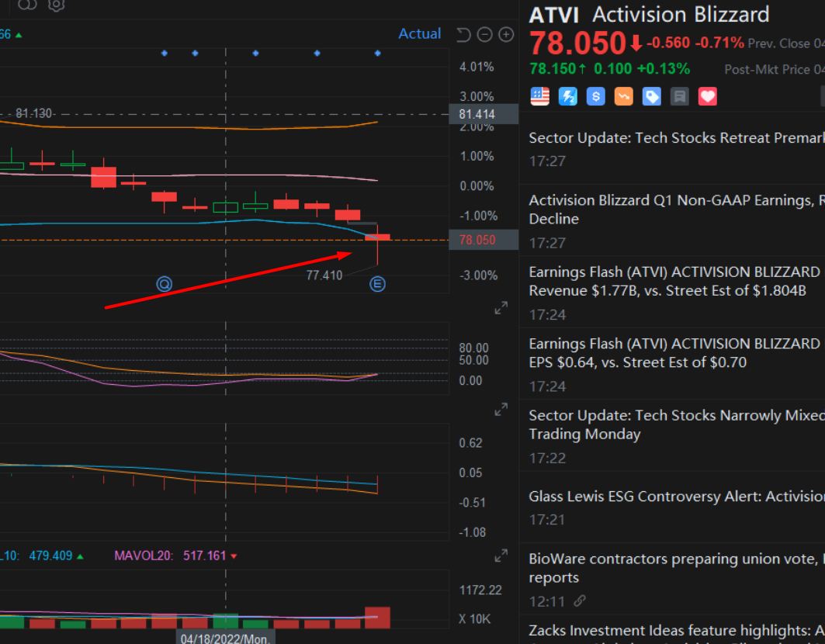The width and height of the screenshot is (825, 644).
Task: Click the 04/18/2022/Mon. date label
Action: [225, 638]
